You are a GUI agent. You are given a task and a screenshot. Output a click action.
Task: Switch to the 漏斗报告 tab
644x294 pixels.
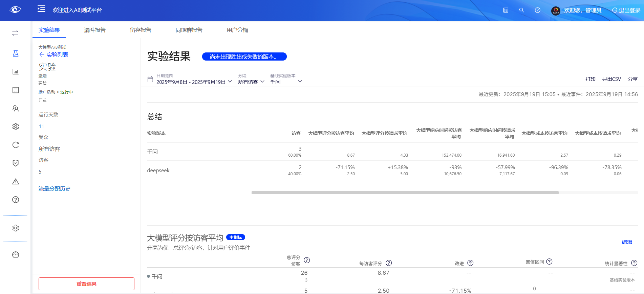pos(95,30)
